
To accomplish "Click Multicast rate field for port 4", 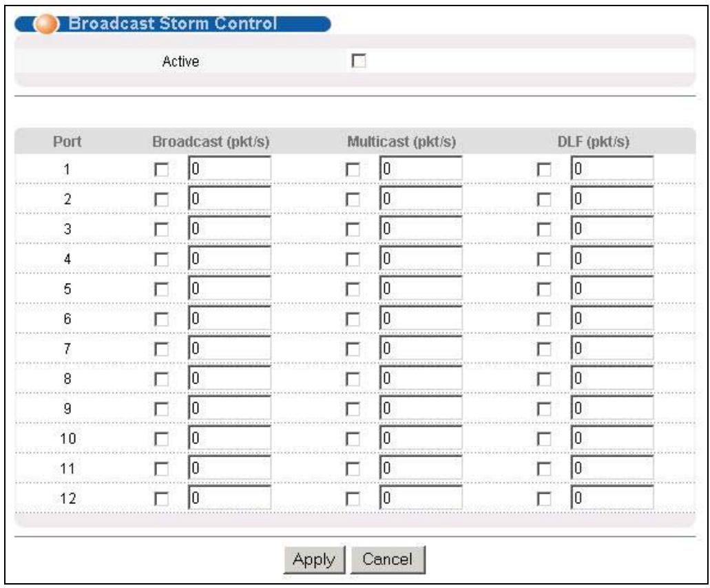I will [x=421, y=258].
